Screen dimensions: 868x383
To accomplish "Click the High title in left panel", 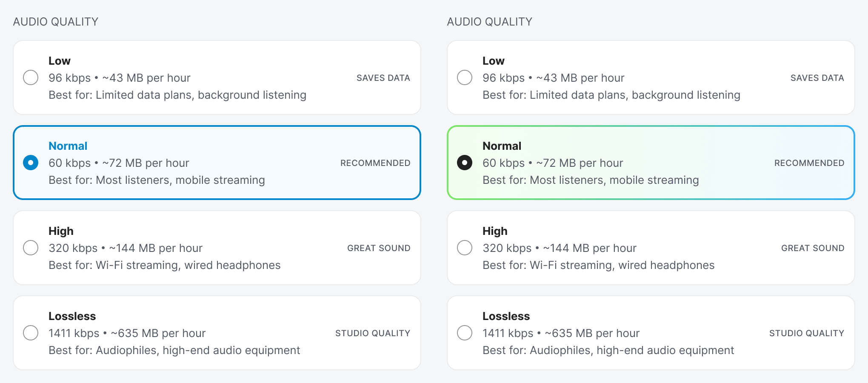I will click(61, 231).
